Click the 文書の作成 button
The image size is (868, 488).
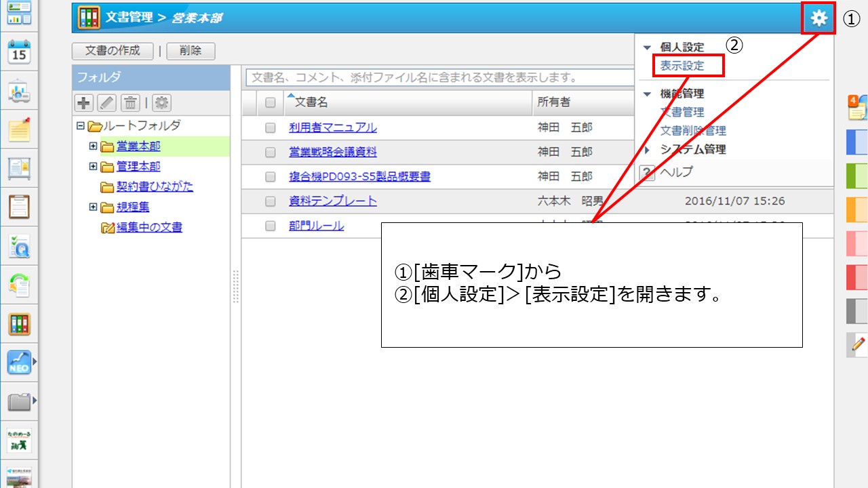(113, 51)
